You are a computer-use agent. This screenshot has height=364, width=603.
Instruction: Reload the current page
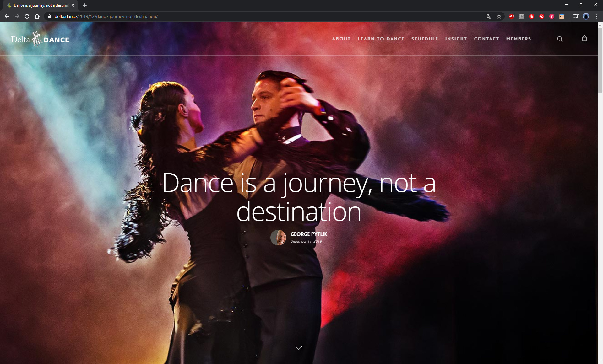27,16
